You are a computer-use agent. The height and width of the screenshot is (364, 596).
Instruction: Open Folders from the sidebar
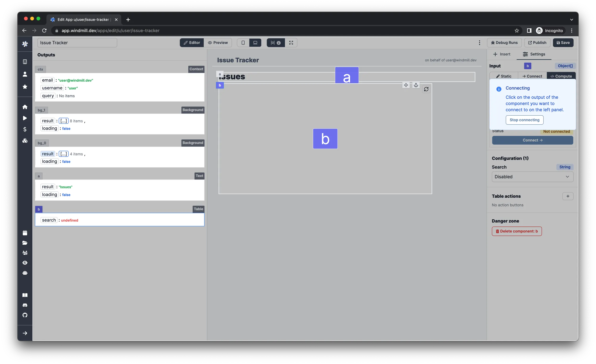click(x=25, y=243)
